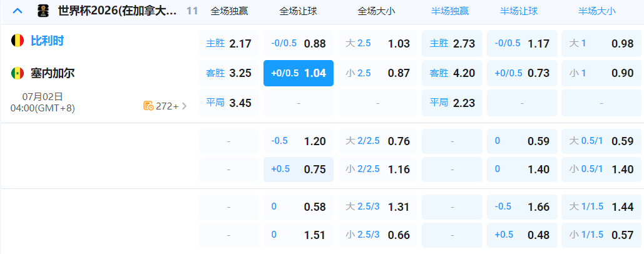The height and width of the screenshot is (254, 644).
Task: Click the World Cup trophy league icon
Action: tap(43, 11)
